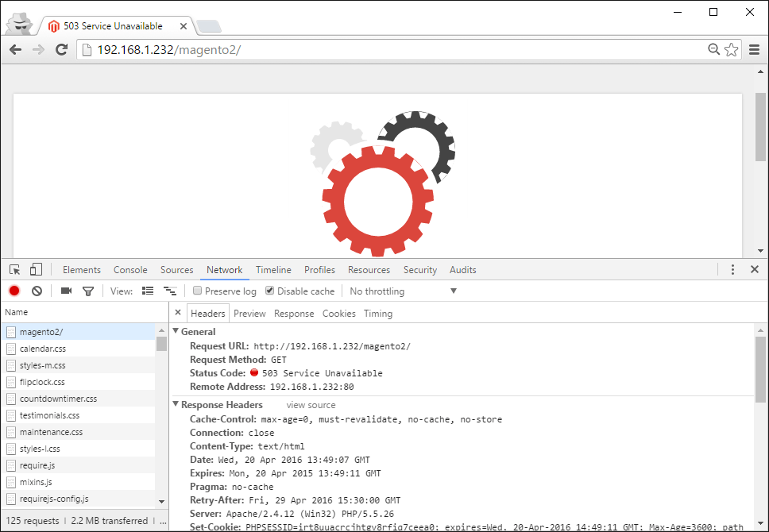769x532 pixels.
Task: Click the view source link
Action: tap(311, 405)
